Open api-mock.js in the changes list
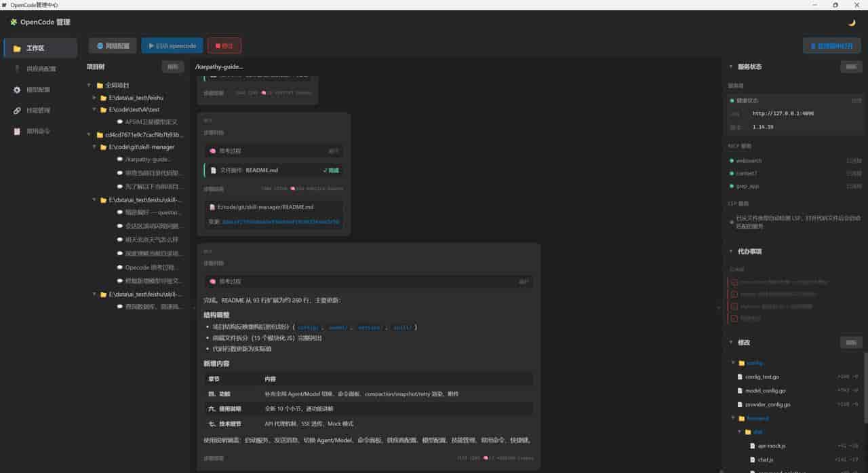The width and height of the screenshot is (868, 473). (x=772, y=446)
